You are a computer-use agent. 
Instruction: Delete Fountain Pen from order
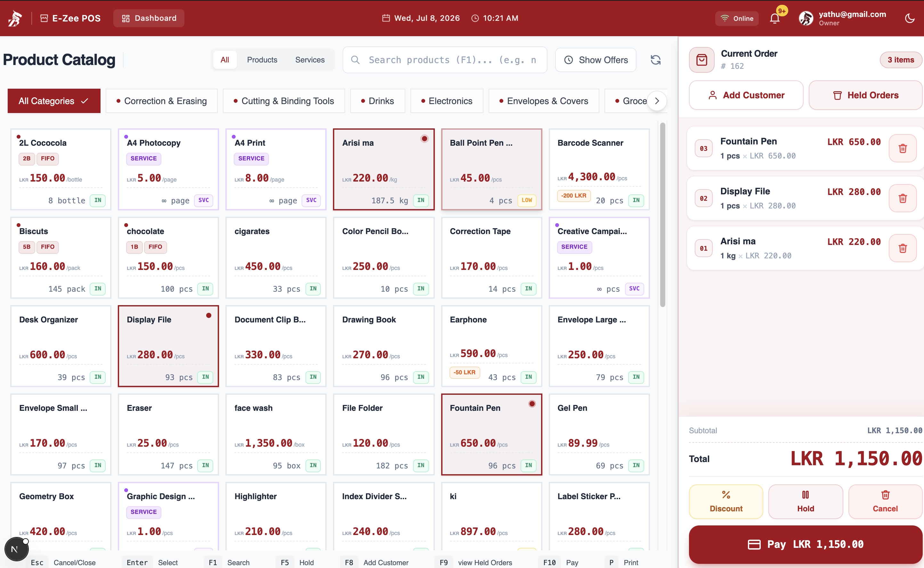pyautogui.click(x=902, y=148)
